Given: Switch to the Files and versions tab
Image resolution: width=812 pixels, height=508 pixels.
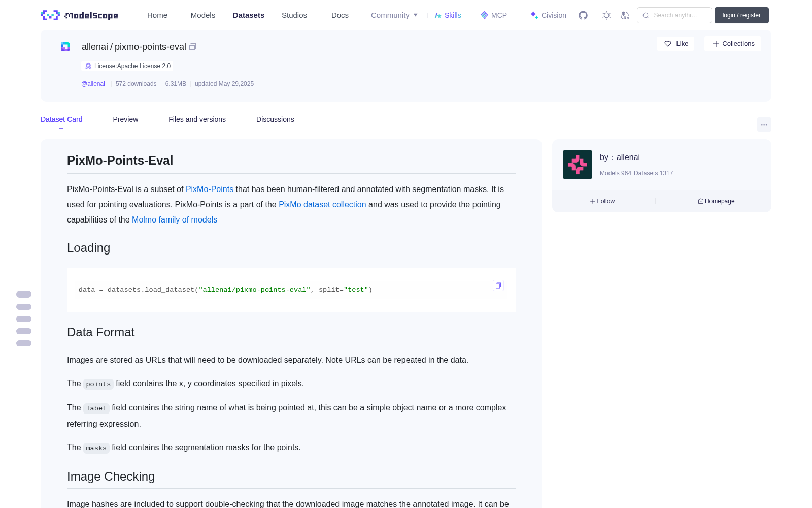Looking at the screenshot, I should click(197, 119).
